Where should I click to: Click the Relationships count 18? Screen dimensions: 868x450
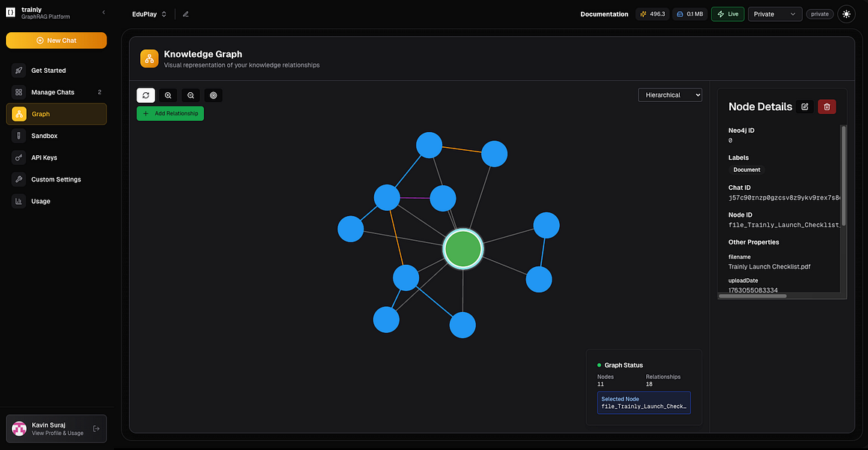pyautogui.click(x=650, y=384)
